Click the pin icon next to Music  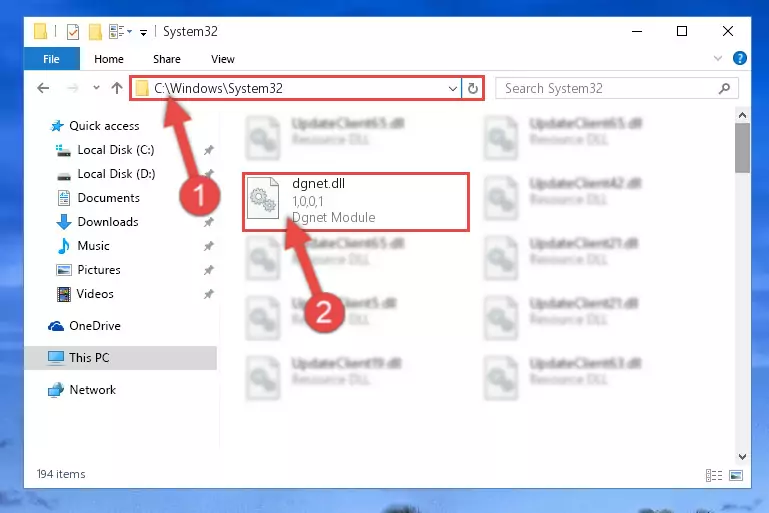209,246
